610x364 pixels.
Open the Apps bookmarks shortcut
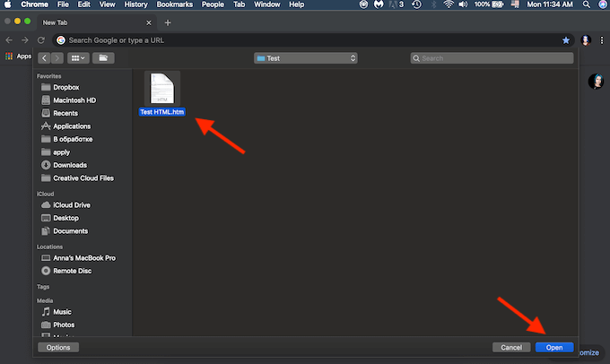point(18,56)
